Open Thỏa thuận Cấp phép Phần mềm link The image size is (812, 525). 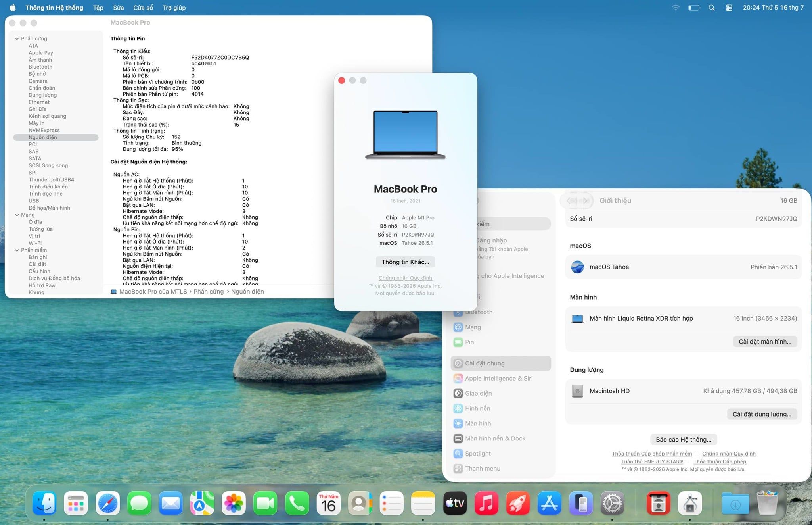pos(652,454)
